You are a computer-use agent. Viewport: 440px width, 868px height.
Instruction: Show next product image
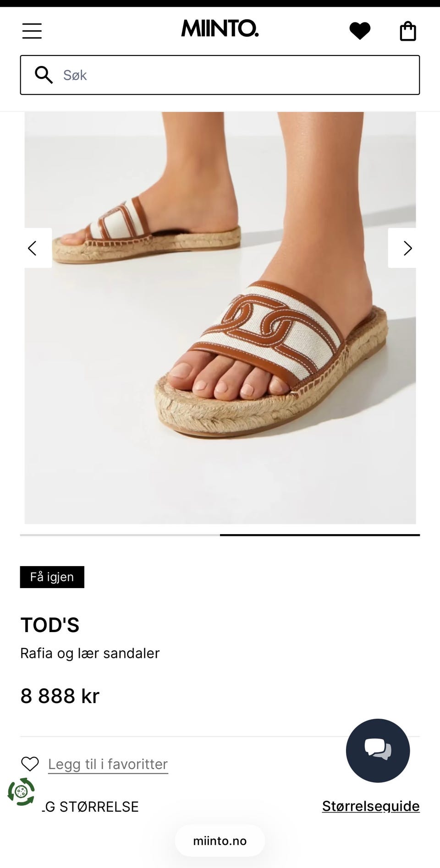(402, 248)
